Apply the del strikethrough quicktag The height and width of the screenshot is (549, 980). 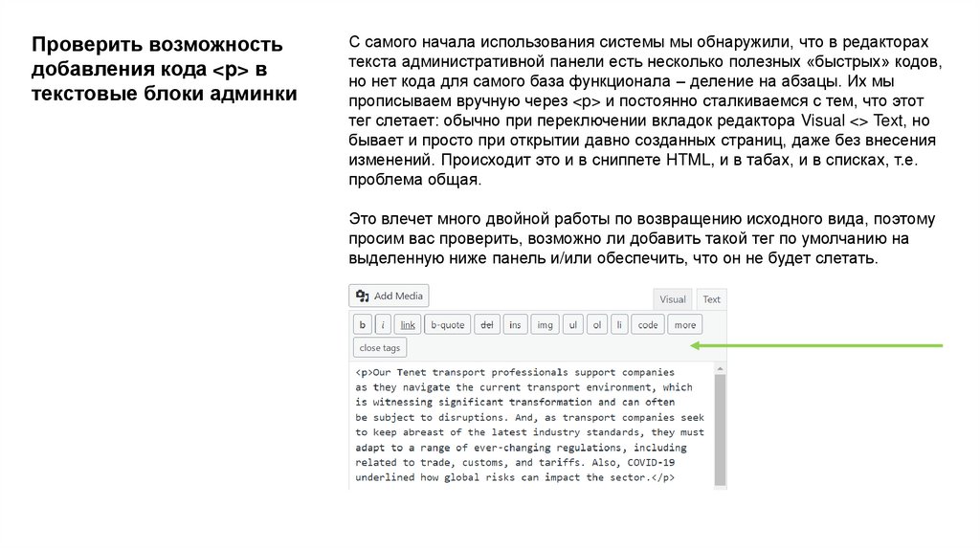pyautogui.click(x=487, y=325)
